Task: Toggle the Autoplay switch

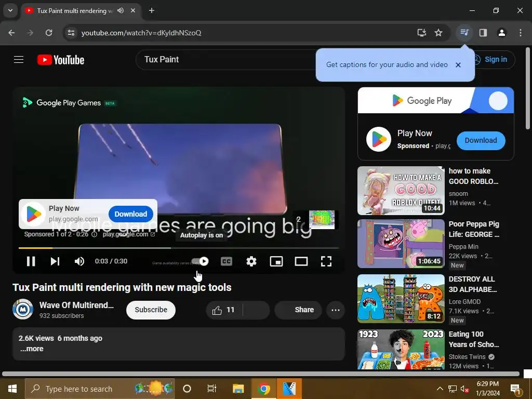Action: (x=200, y=261)
